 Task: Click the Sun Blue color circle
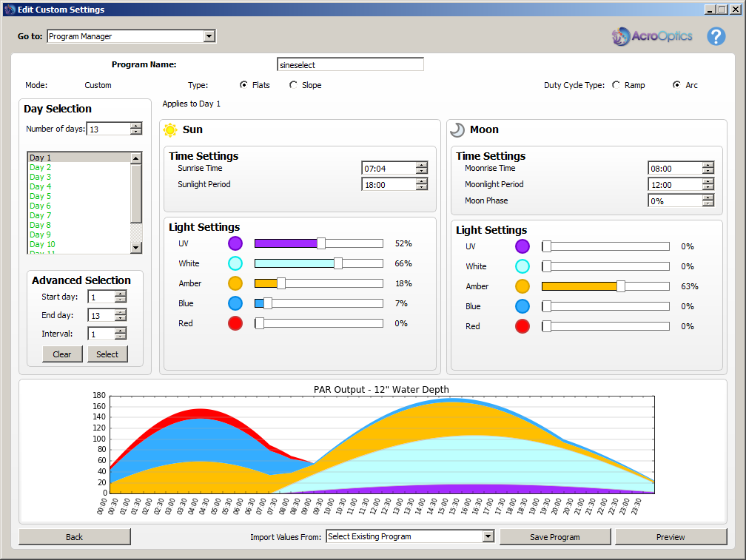tap(235, 303)
